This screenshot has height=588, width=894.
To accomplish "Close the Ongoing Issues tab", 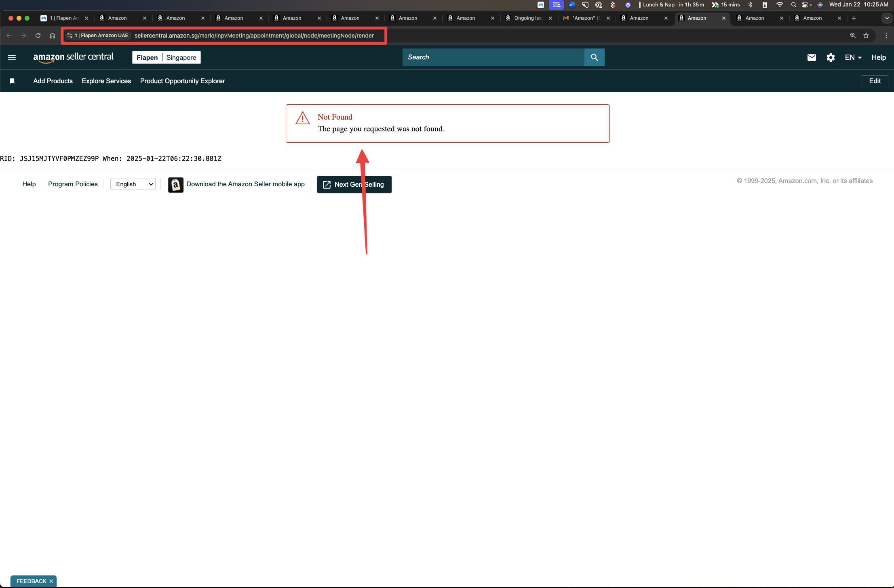I will tap(550, 18).
